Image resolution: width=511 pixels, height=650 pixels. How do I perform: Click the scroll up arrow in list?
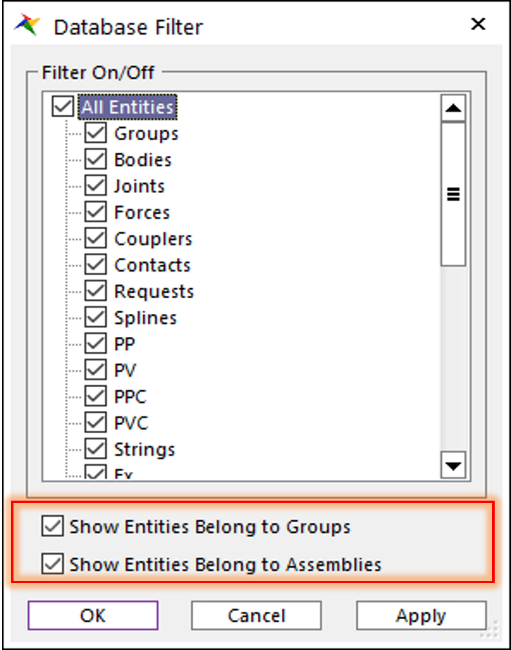(453, 108)
